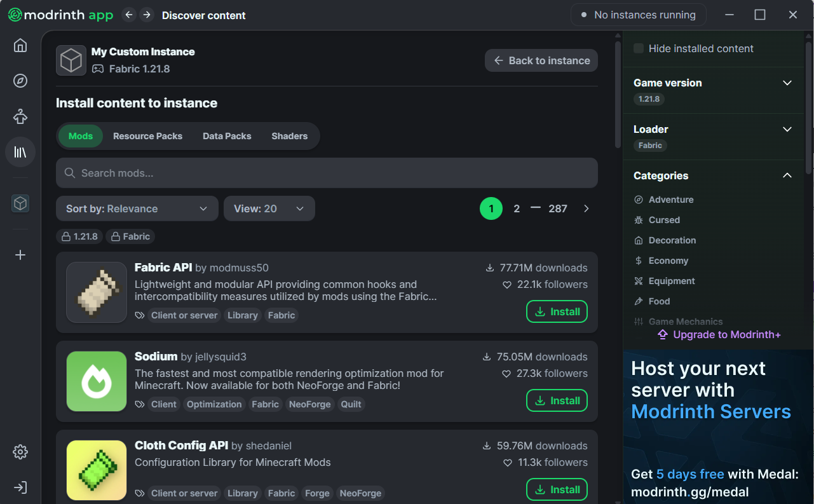The height and width of the screenshot is (504, 814).
Task: Install the Fabric API mod
Action: [557, 311]
